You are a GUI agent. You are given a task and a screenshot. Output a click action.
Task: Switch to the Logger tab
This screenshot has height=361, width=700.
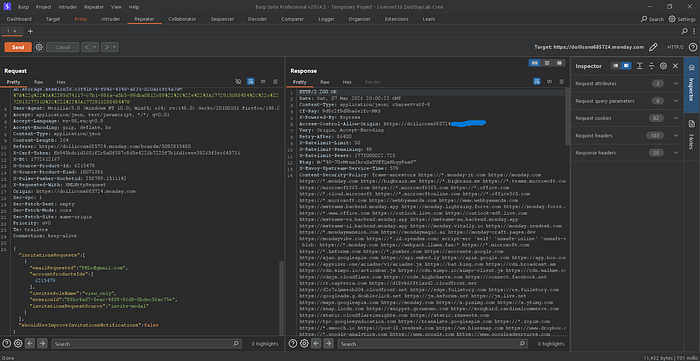326,19
